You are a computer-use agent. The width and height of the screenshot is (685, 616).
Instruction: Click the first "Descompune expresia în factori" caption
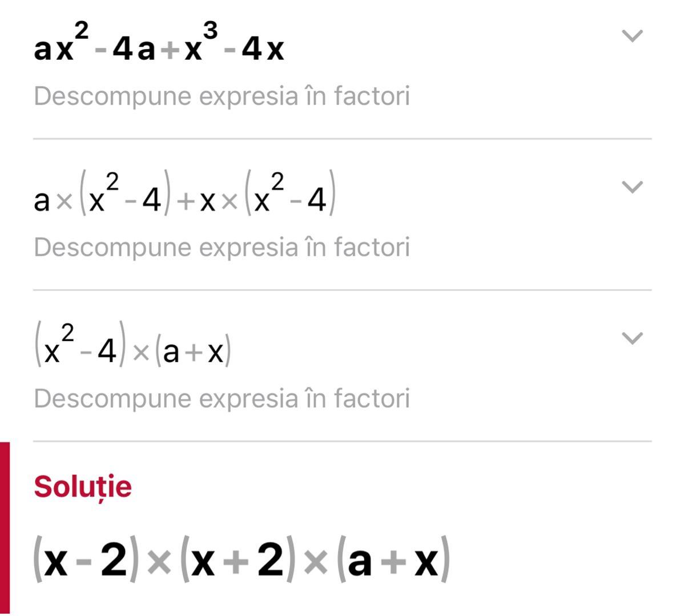pyautogui.click(x=221, y=96)
